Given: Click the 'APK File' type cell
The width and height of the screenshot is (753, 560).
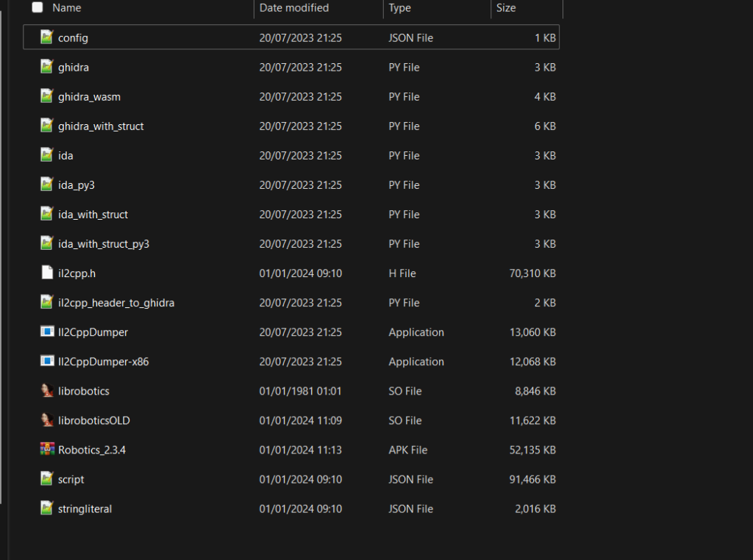Looking at the screenshot, I should pos(407,450).
